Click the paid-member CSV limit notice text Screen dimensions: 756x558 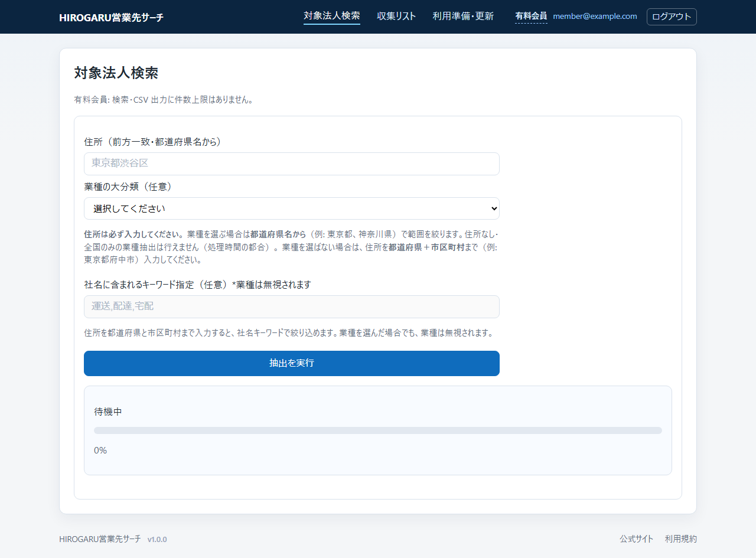point(165,100)
